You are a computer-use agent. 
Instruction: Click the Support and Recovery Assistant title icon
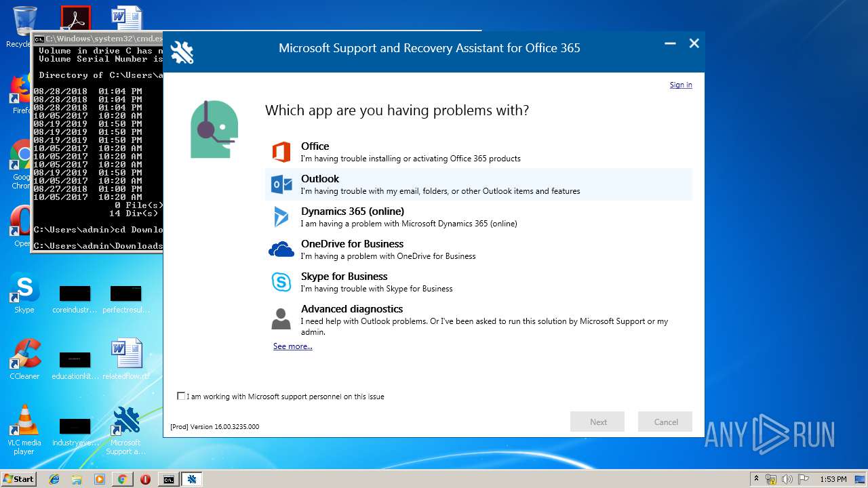(x=182, y=52)
